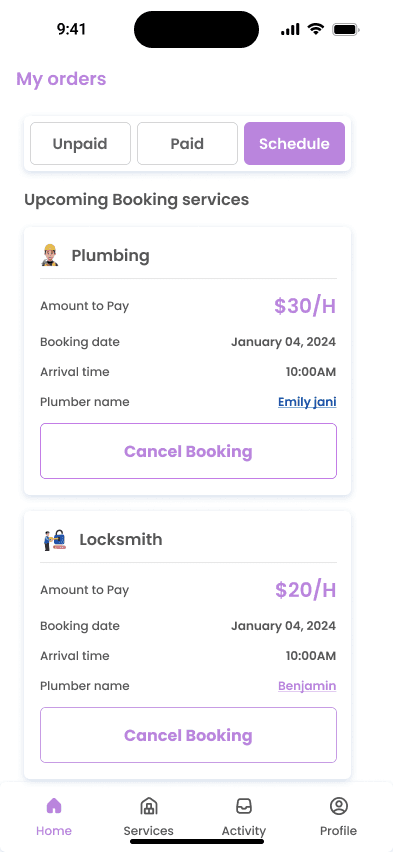Viewport: 393px width, 852px height.
Task: Cancel the Locksmith booking
Action: (x=188, y=735)
